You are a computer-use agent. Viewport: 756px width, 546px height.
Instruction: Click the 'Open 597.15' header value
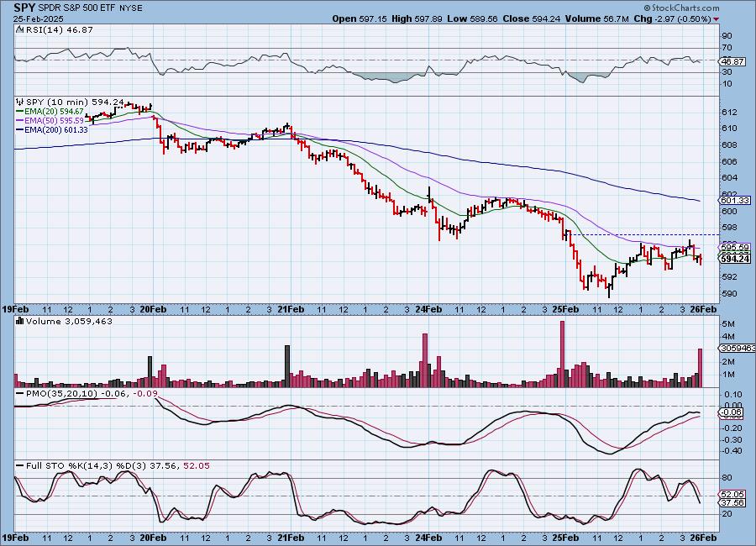[x=360, y=18]
